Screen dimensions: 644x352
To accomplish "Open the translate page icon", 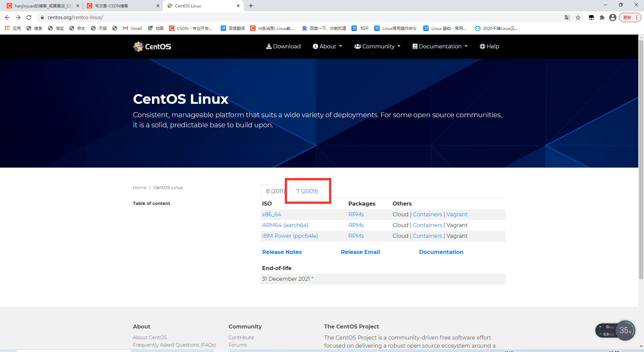I will pos(567,17).
